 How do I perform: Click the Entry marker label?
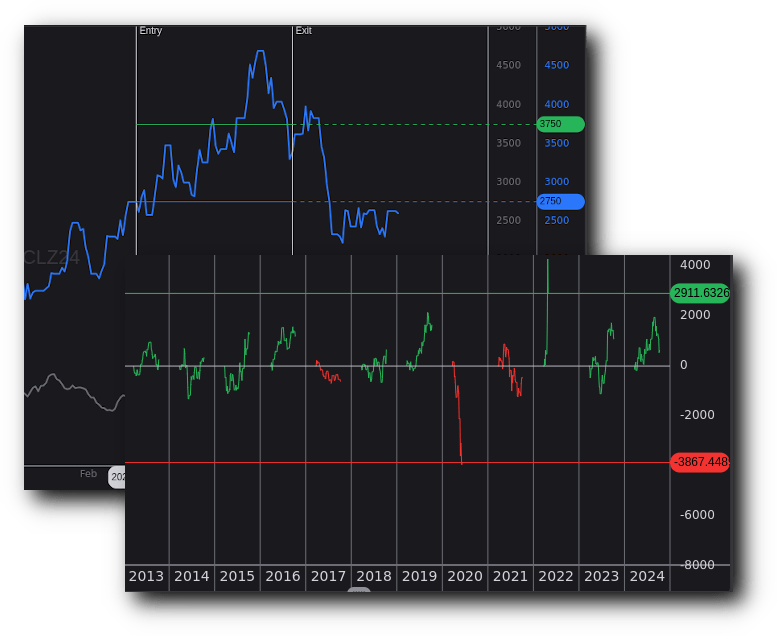(150, 31)
